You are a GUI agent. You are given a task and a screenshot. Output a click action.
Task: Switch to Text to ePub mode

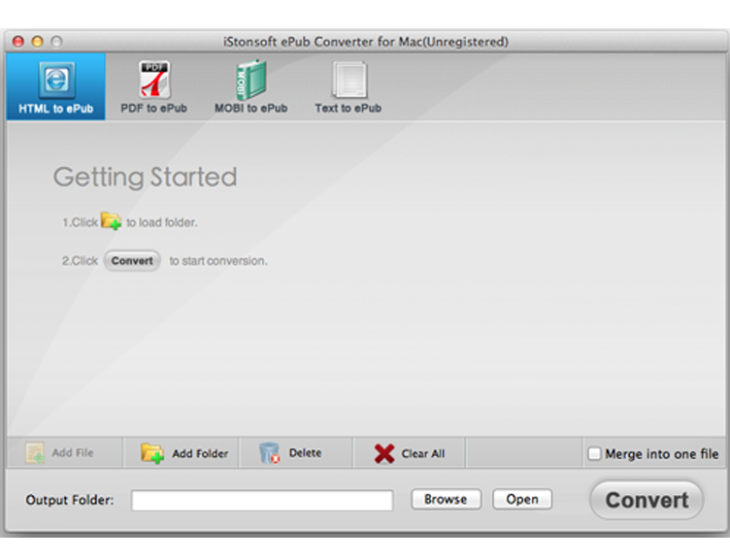pos(348,86)
